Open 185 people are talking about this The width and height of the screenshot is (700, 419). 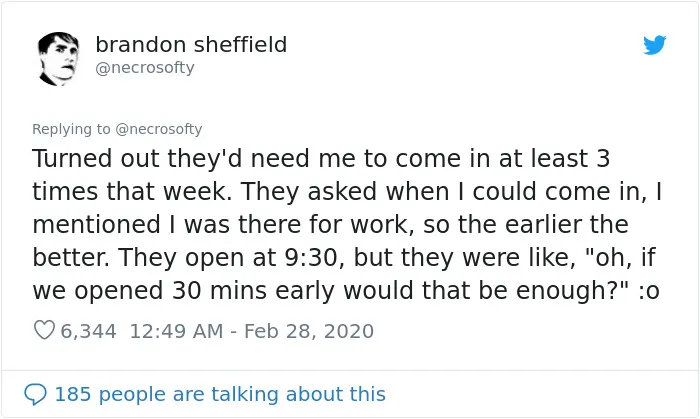[x=220, y=394]
